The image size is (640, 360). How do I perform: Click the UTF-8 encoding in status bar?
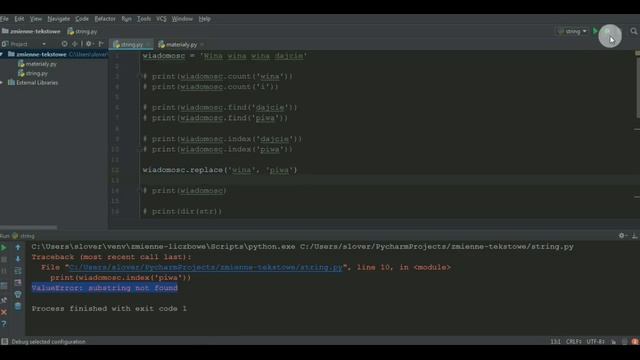(x=596, y=342)
